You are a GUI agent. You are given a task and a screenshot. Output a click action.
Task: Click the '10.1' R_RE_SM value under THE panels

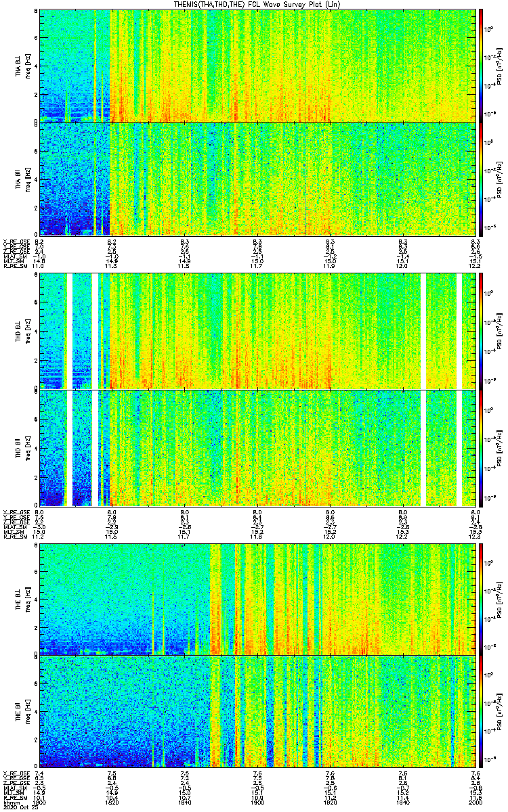[x=40, y=798]
